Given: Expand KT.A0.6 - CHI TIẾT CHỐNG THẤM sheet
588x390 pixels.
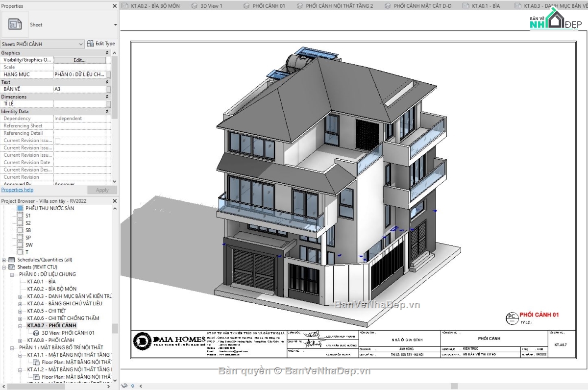Looking at the screenshot, I should [20, 318].
